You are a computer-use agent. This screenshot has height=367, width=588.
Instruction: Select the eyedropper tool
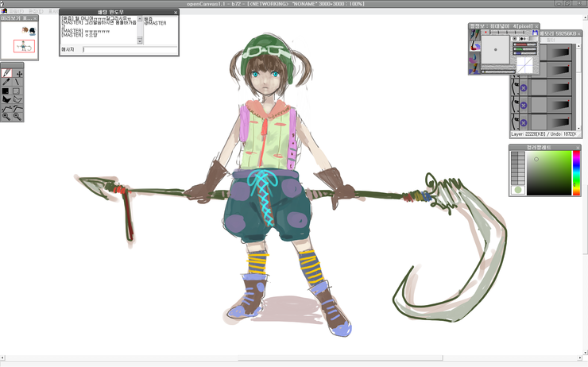[x=6, y=82]
